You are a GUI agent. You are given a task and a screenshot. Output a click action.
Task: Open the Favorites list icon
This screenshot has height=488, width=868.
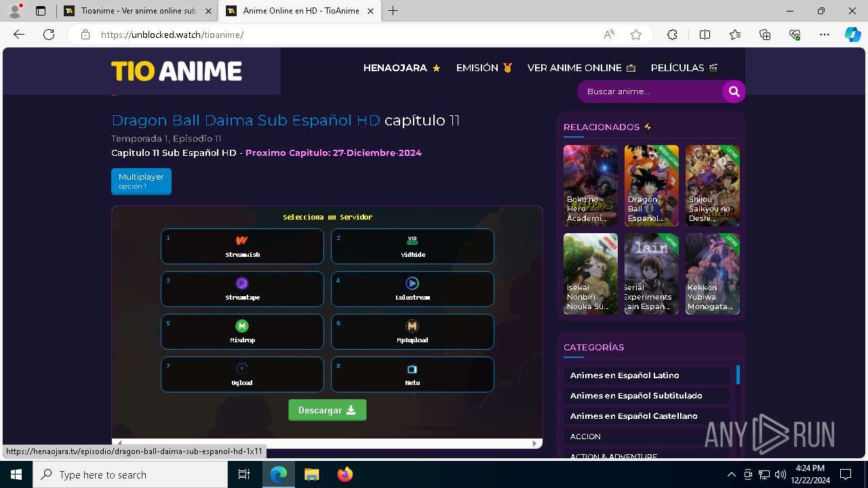click(735, 35)
